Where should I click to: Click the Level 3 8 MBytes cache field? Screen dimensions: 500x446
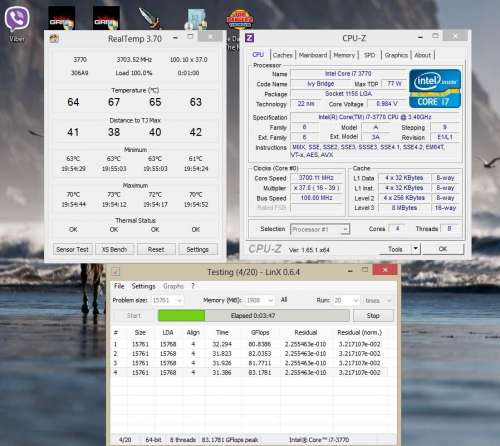pos(404,208)
